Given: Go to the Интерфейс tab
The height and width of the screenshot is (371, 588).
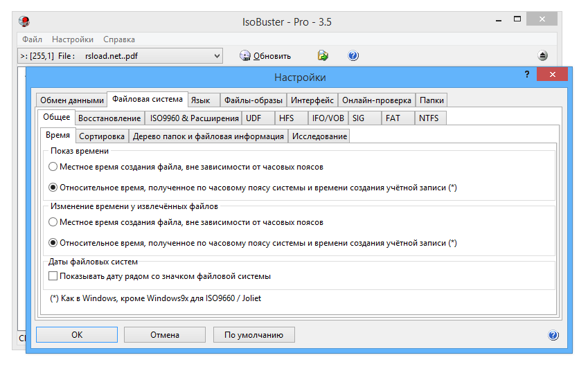Looking at the screenshot, I should (x=312, y=100).
